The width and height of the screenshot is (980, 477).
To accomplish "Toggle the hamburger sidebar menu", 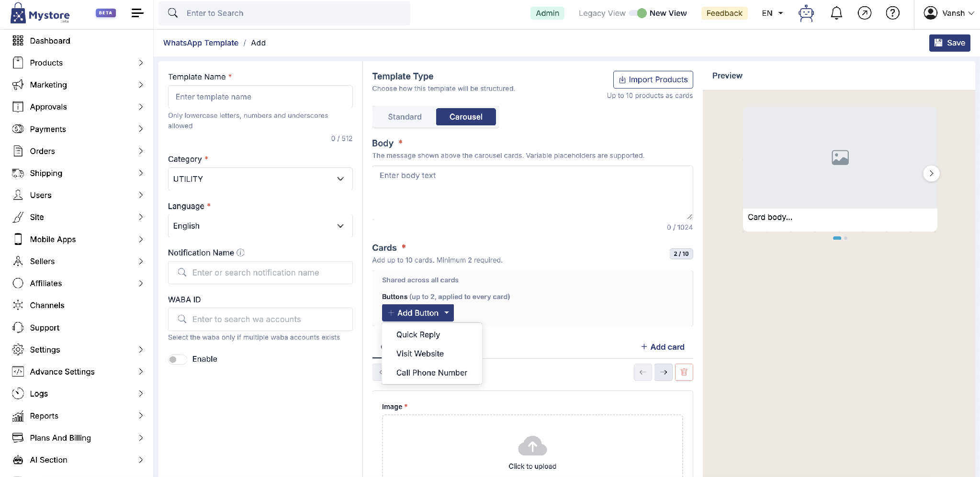I will tap(137, 13).
